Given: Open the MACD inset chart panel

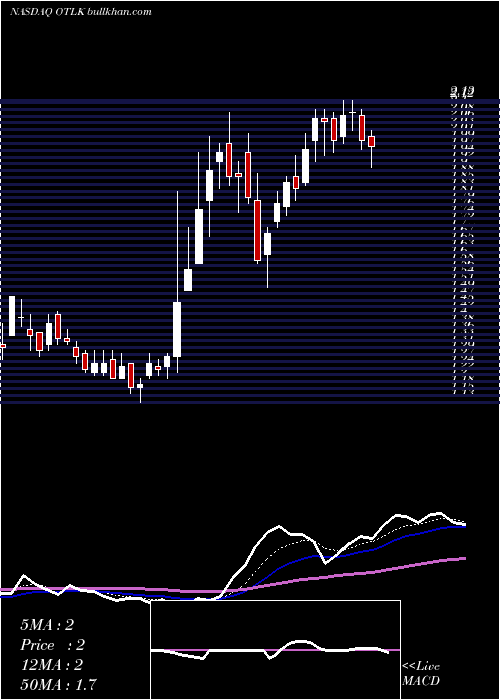Looking at the screenshot, I should click(275, 650).
